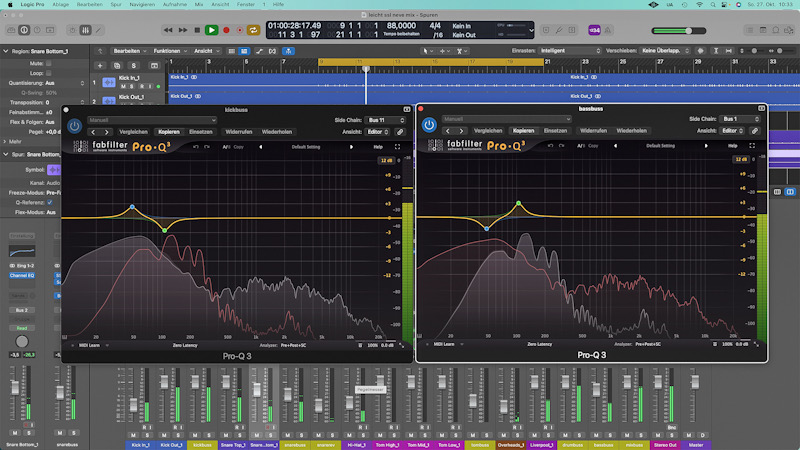
Task: Toggle the Inspector button in the toolbar
Action: tap(24, 30)
